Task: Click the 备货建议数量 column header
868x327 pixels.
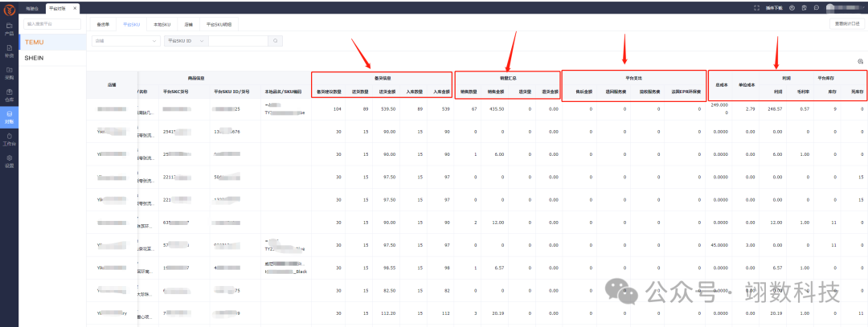Action: [x=328, y=92]
